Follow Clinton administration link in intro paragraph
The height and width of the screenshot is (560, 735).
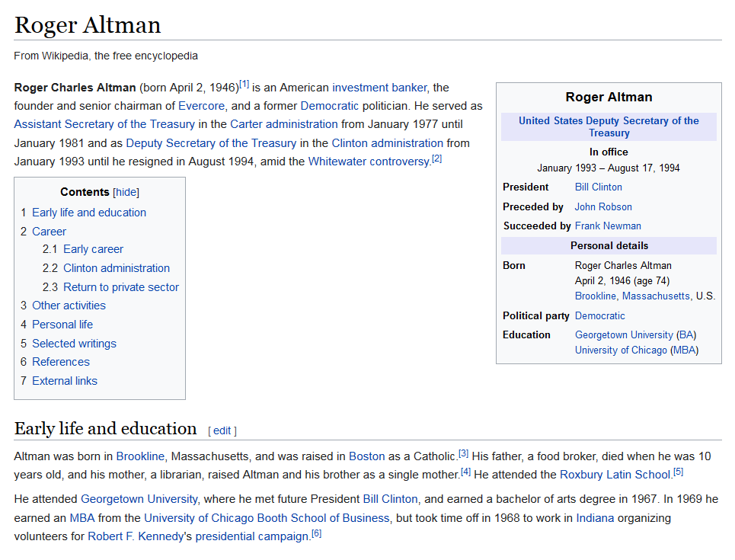coord(388,143)
